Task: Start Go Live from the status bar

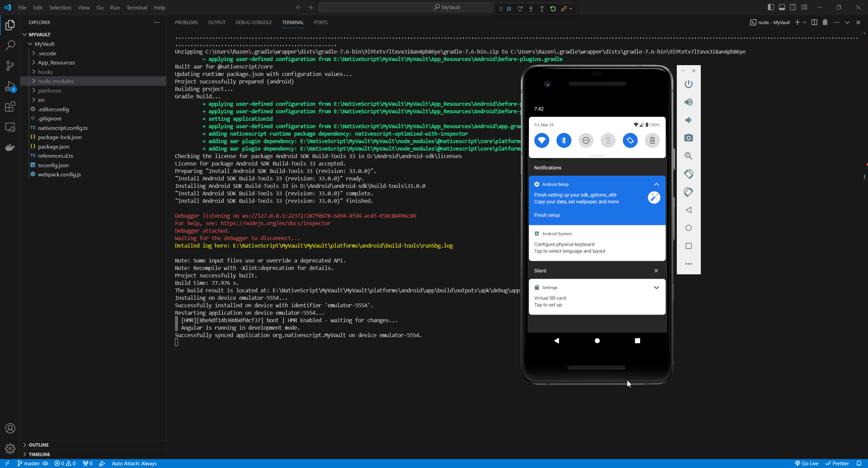Action: (807, 463)
